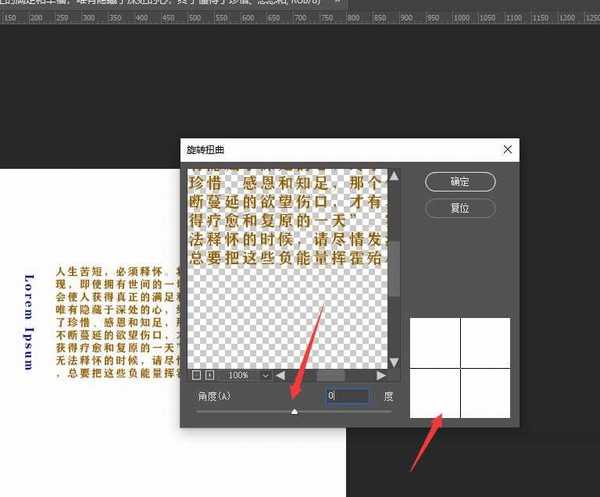Image resolution: width=600 pixels, height=497 pixels.
Task: Click the preview vertical scroll up arrow
Action: [394, 177]
